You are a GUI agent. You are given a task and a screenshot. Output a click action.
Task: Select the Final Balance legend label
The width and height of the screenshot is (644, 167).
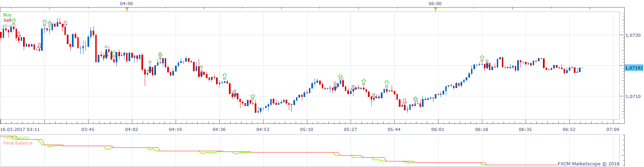coord(18,143)
